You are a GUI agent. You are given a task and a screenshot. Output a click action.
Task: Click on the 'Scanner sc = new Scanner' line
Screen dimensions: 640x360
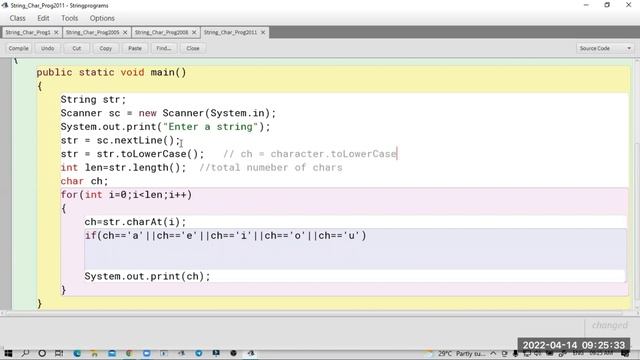[168, 113]
